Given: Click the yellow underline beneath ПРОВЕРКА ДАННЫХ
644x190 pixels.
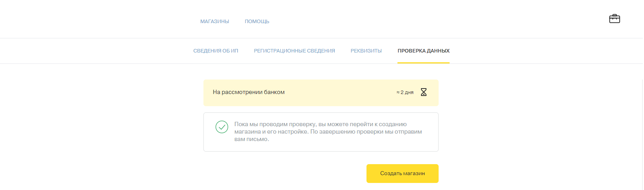Looking at the screenshot, I should click(x=423, y=63).
